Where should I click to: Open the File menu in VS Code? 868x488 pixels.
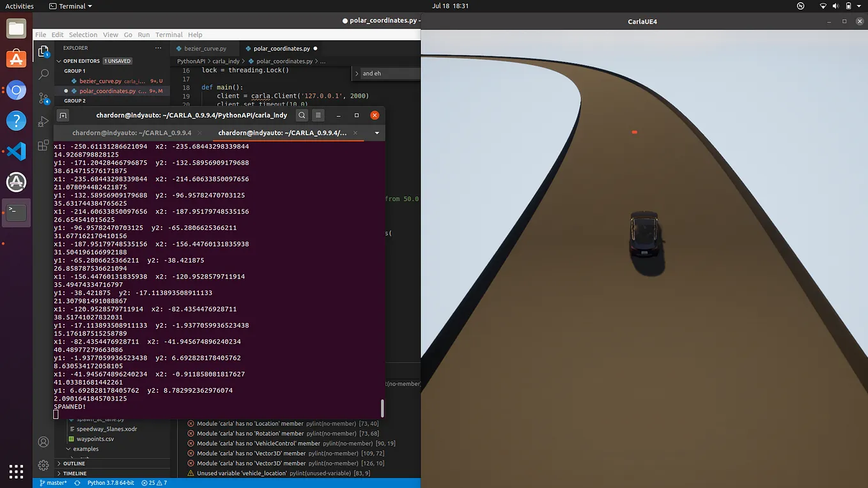pos(40,34)
